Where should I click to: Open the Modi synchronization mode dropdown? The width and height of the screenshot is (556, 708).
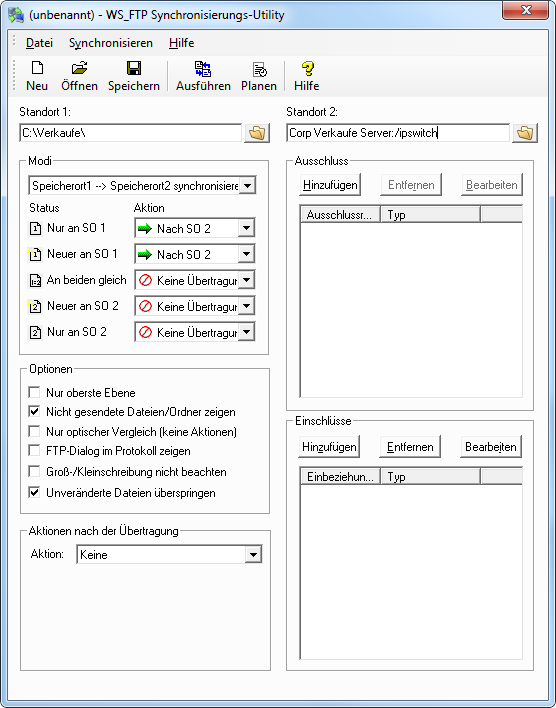click(x=248, y=186)
